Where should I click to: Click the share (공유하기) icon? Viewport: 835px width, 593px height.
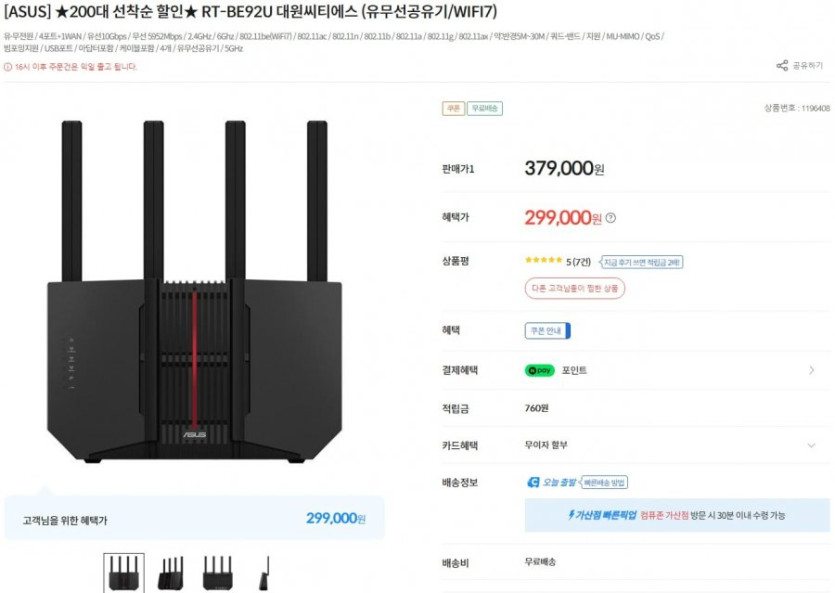782,66
